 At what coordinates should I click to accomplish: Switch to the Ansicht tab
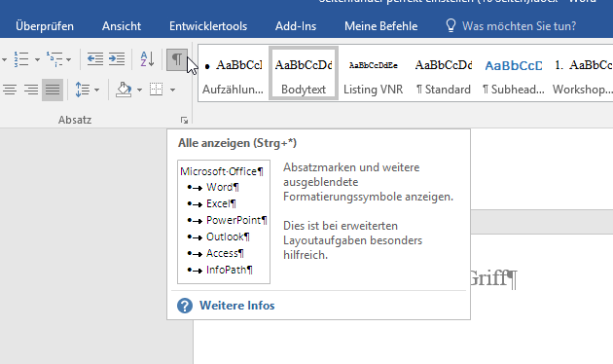[x=122, y=26]
